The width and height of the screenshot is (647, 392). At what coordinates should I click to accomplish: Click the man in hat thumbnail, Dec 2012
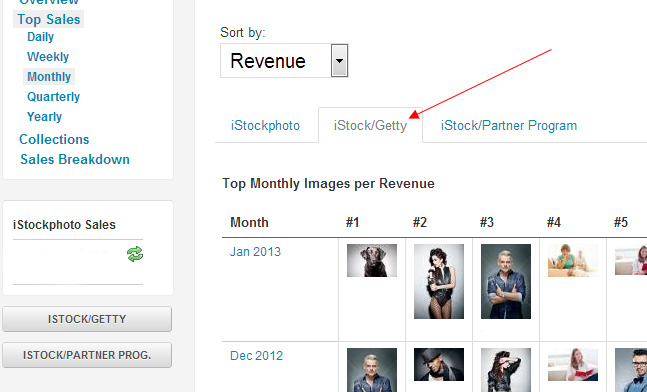coord(439,364)
